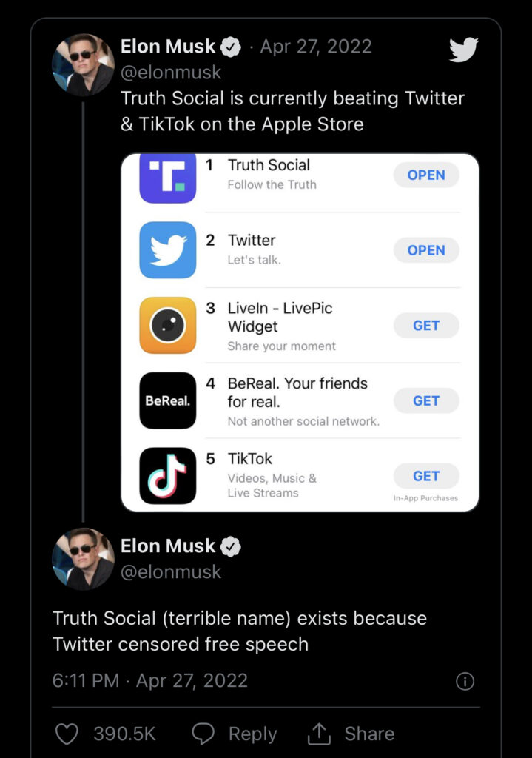Click the Twitter app icon in list

pyautogui.click(x=168, y=250)
